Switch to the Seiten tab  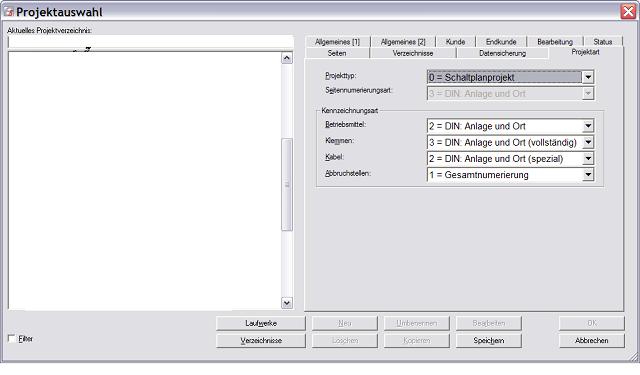click(x=337, y=53)
